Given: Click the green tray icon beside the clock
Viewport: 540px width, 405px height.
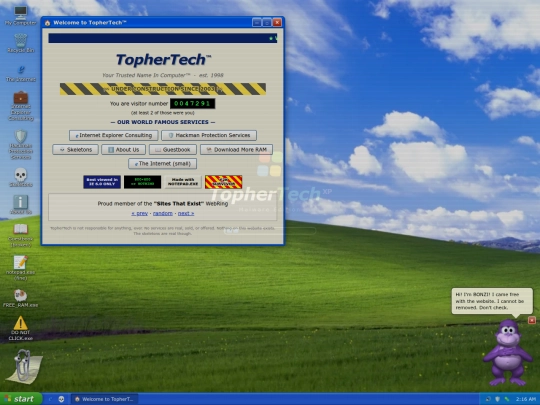Looking at the screenshot, I should (x=507, y=399).
